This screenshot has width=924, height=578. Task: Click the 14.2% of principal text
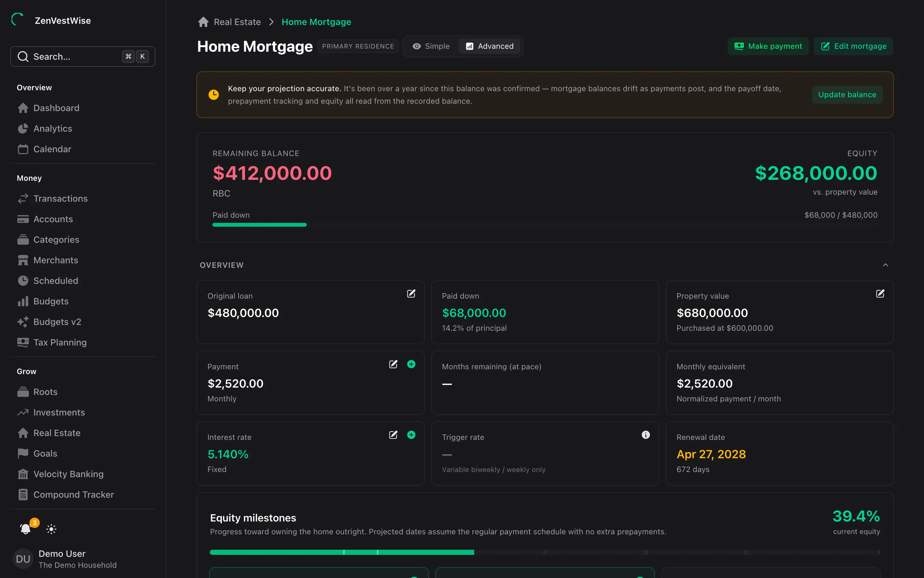(x=474, y=328)
